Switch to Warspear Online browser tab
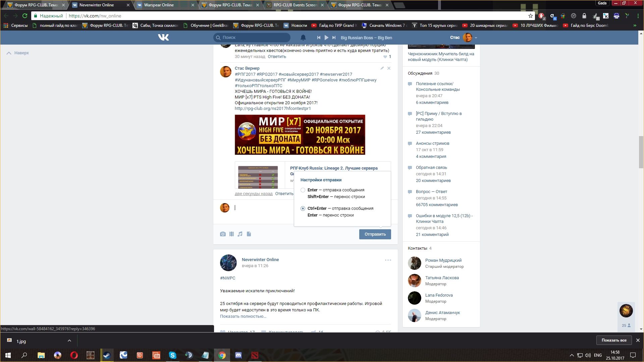This screenshot has width=644, height=362. click(159, 5)
